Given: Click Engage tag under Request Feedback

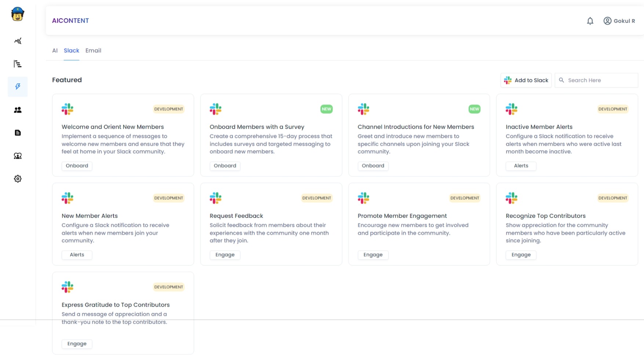Looking at the screenshot, I should click(x=225, y=255).
